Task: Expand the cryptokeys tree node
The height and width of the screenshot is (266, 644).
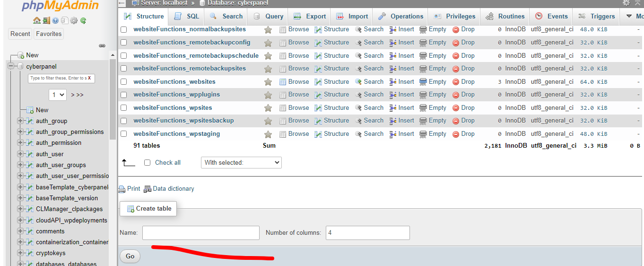Action: click(x=20, y=253)
